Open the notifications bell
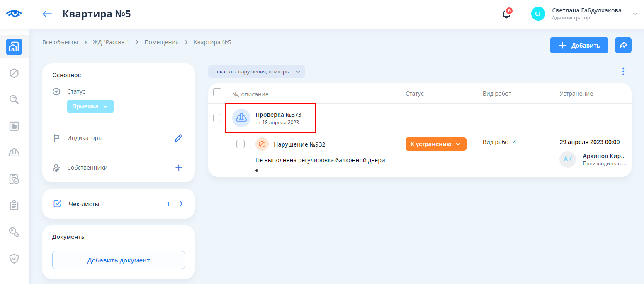 [x=506, y=14]
